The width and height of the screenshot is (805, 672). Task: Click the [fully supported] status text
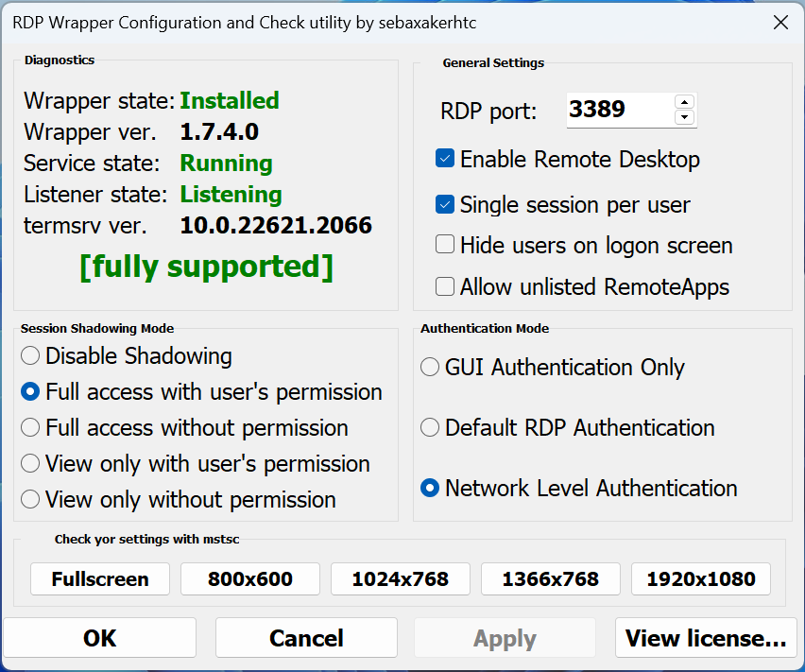(206, 267)
